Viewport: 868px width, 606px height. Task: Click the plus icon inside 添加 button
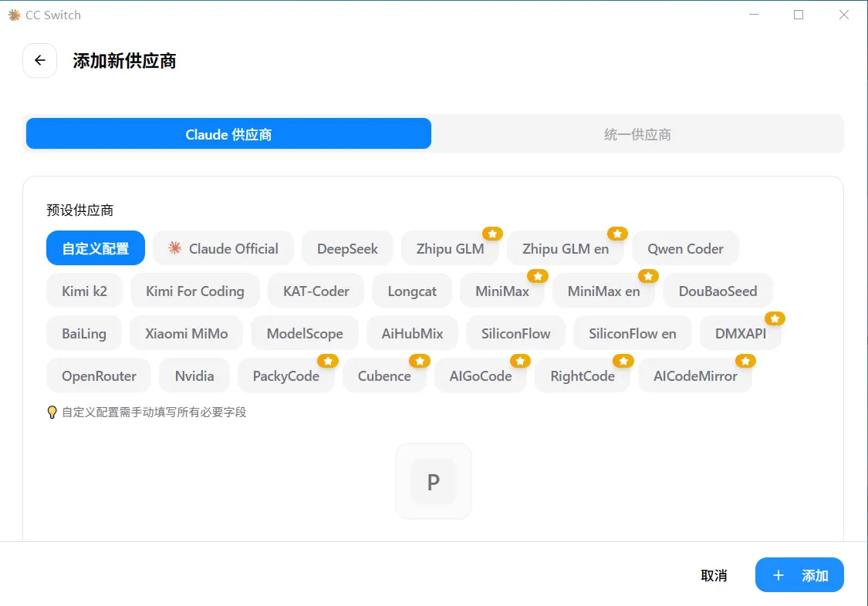click(x=778, y=574)
